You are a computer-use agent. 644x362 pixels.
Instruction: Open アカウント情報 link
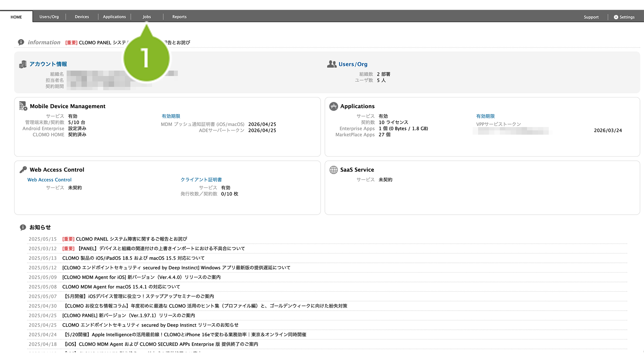click(x=48, y=64)
